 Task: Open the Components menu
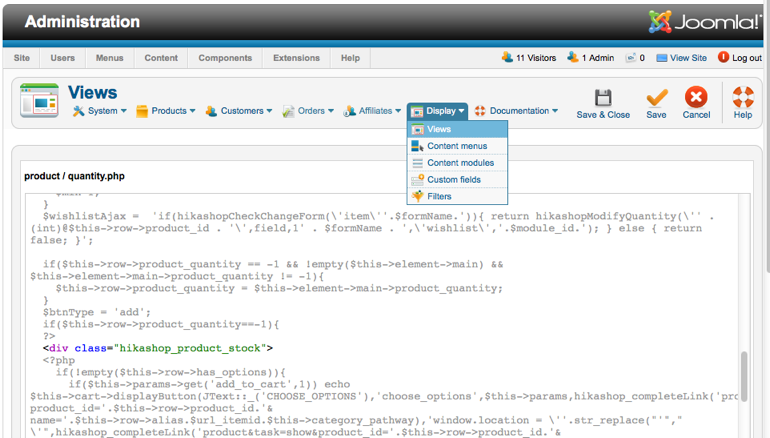coord(225,58)
